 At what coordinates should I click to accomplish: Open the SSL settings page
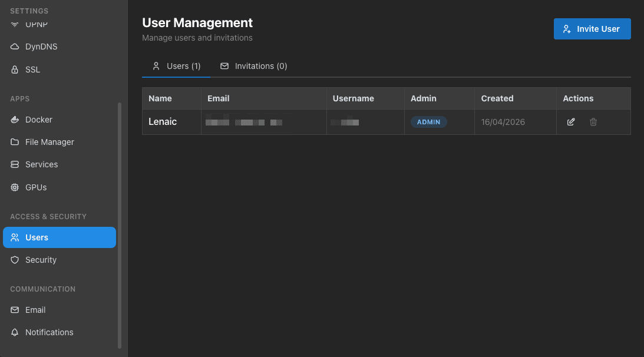(59, 70)
